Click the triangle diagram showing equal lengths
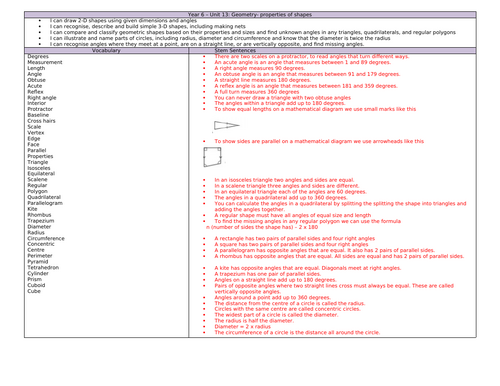This screenshot has width=500, height=386. [227, 125]
